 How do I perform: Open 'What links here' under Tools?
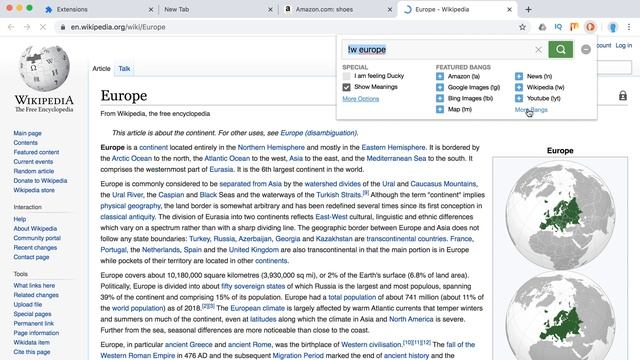(34, 285)
